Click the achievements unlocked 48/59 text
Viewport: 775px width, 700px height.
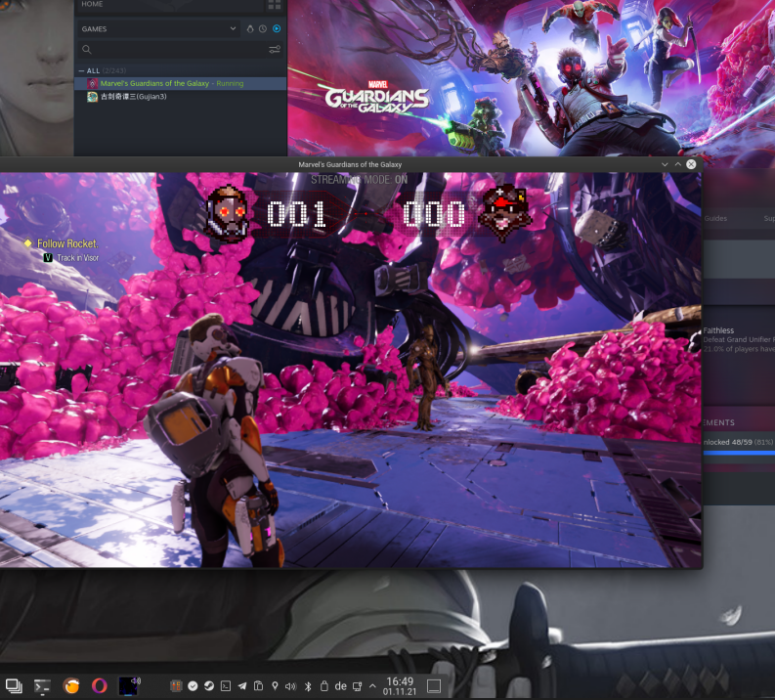point(739,442)
